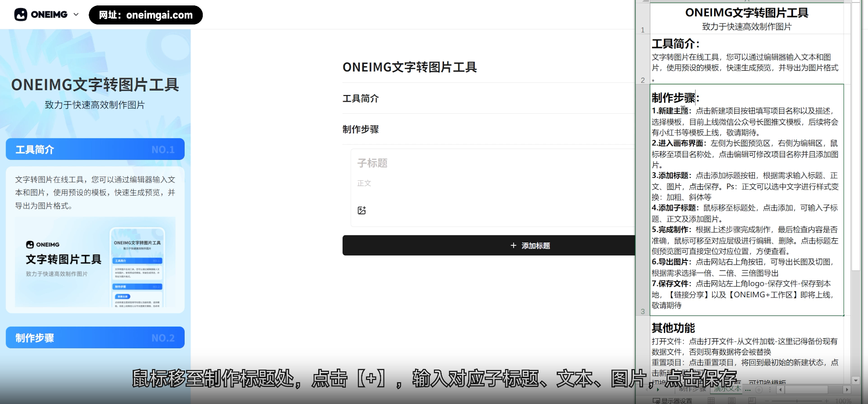
Task: Click the zoom out minus icon in Excel
Action: pos(767,401)
